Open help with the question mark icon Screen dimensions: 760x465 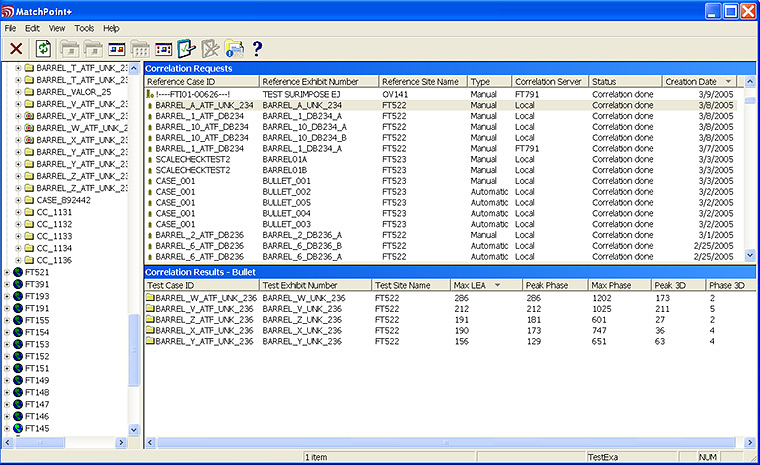tap(257, 48)
